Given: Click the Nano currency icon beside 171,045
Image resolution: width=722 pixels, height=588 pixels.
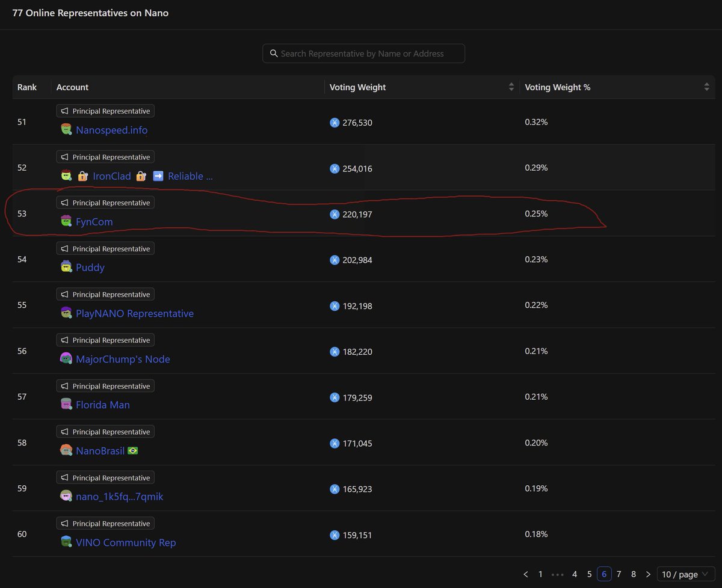Looking at the screenshot, I should pos(335,443).
